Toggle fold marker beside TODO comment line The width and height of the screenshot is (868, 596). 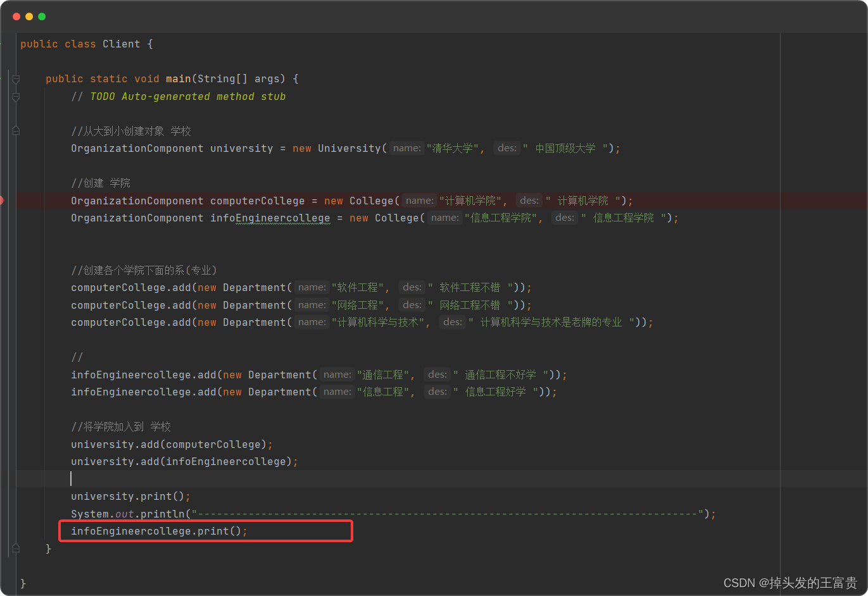click(x=16, y=97)
